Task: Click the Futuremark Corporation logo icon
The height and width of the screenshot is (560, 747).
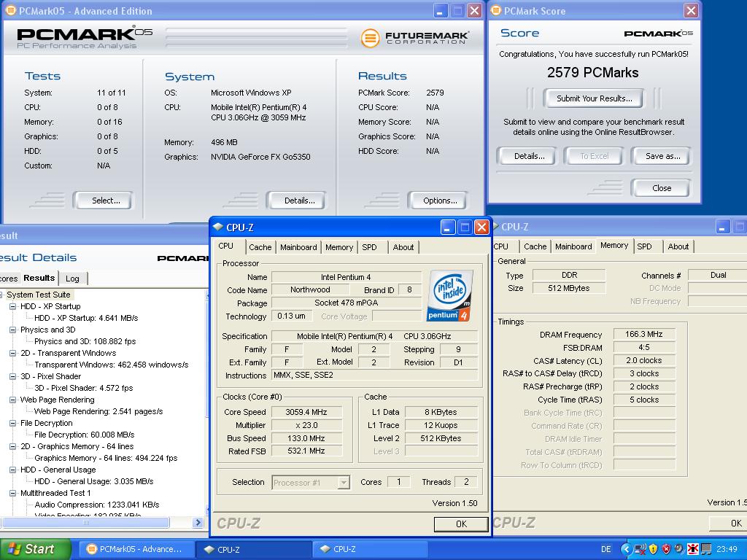Action: (x=370, y=38)
